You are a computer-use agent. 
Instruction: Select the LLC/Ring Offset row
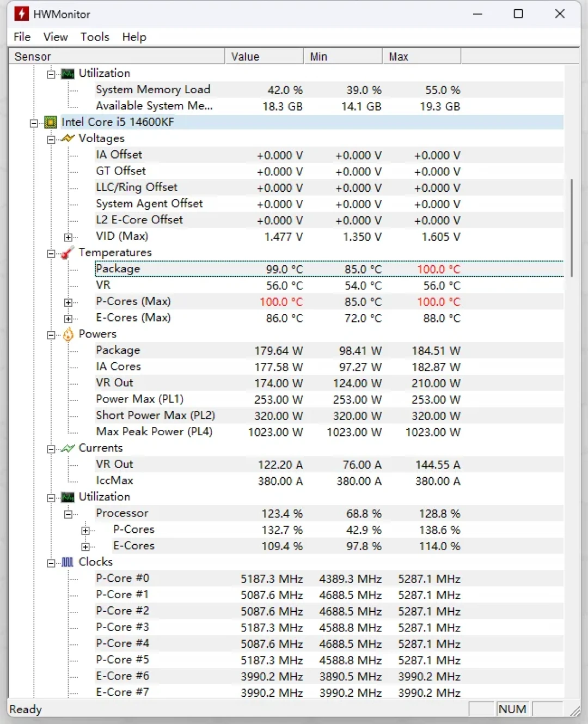pyautogui.click(x=329, y=187)
